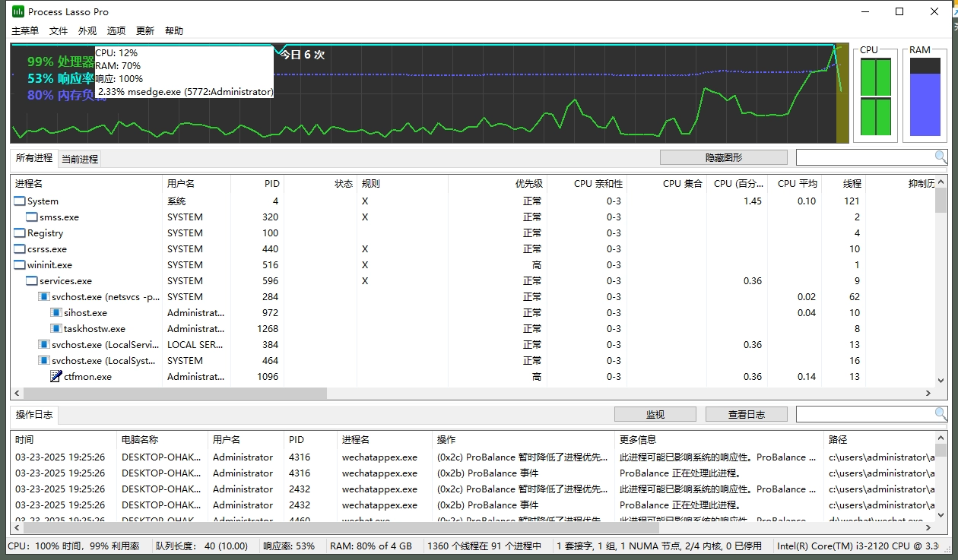The height and width of the screenshot is (560, 958).
Task: Sort by CPU 亲和性 column header
Action: coord(587,183)
